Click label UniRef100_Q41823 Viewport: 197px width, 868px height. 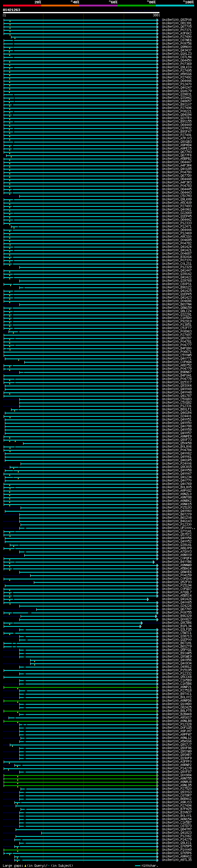pos(176,833)
